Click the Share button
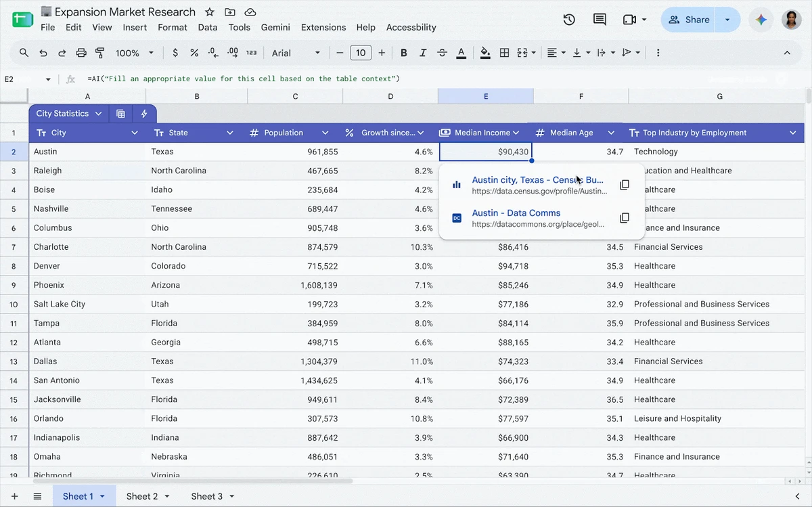 coord(690,20)
